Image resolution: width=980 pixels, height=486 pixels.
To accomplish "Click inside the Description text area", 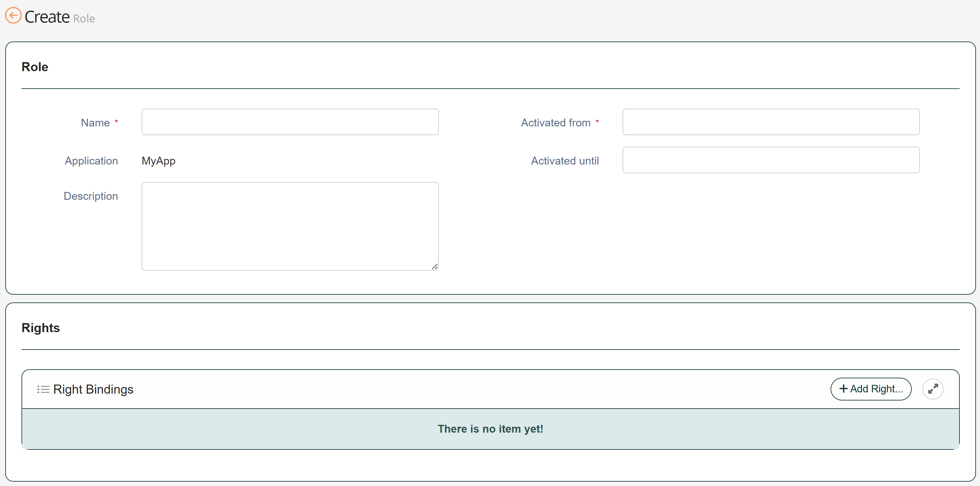I will [290, 226].
